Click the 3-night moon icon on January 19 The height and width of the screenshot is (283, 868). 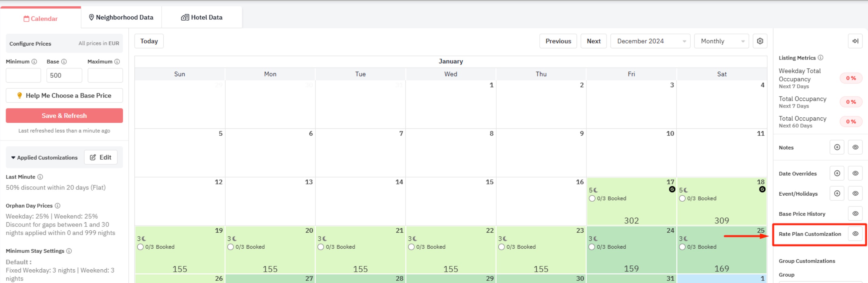(x=144, y=239)
